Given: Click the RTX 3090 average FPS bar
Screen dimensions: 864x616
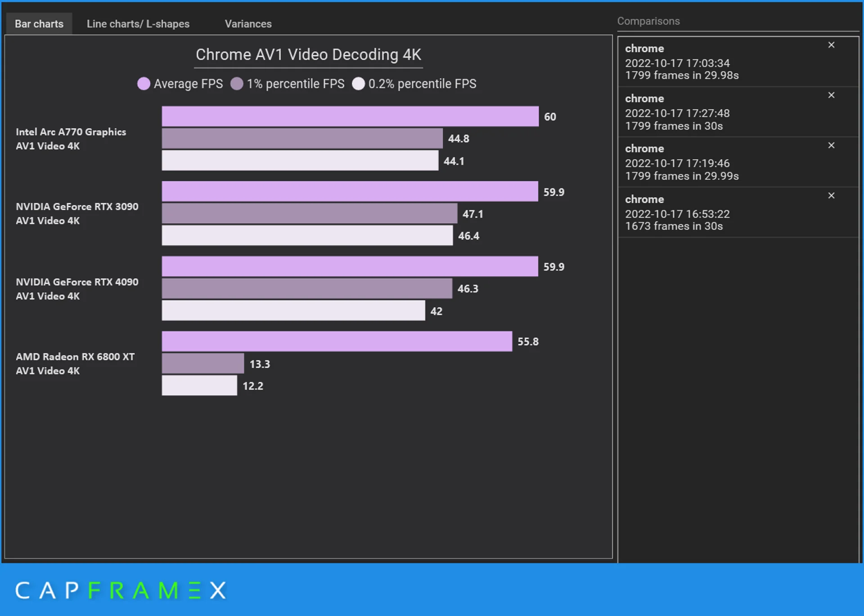Looking at the screenshot, I should [350, 192].
